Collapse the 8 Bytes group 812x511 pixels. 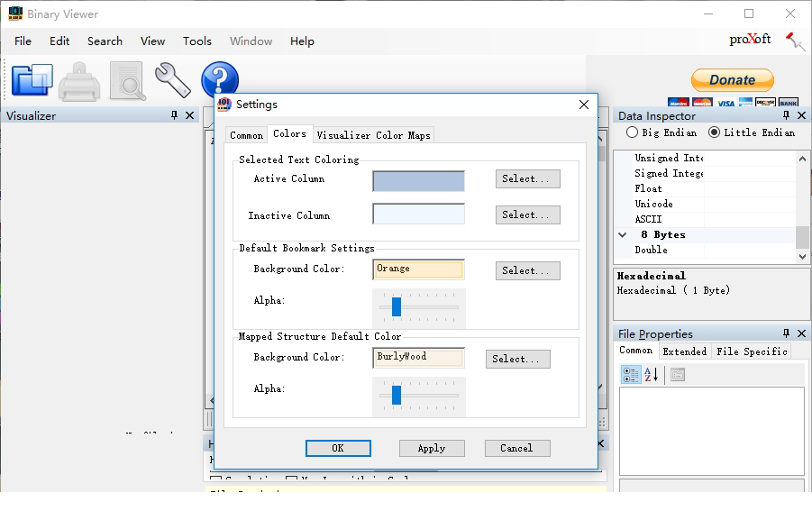pos(623,234)
